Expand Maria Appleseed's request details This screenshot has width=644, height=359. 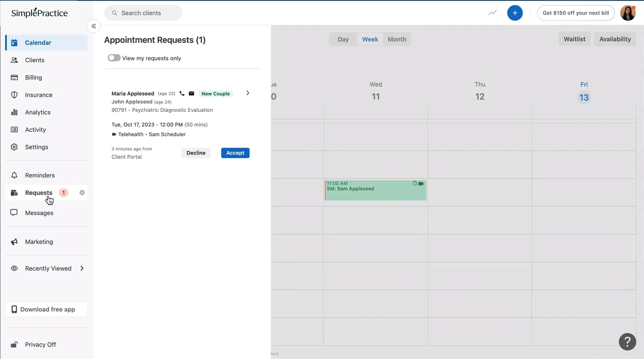(247, 93)
